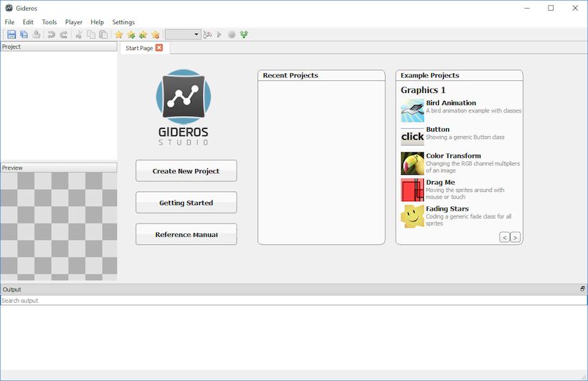Click the Fading Stars title

pyautogui.click(x=447, y=208)
